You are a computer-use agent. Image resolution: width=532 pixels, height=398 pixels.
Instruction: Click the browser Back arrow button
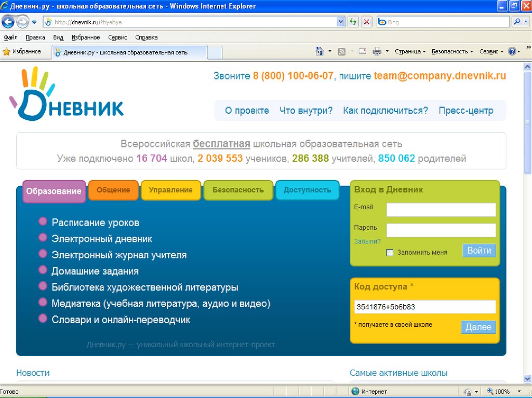click(x=8, y=22)
